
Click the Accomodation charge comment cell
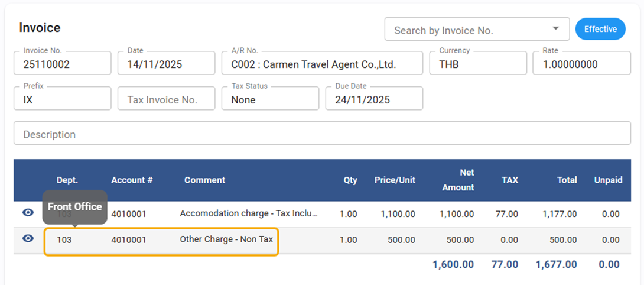pos(249,214)
